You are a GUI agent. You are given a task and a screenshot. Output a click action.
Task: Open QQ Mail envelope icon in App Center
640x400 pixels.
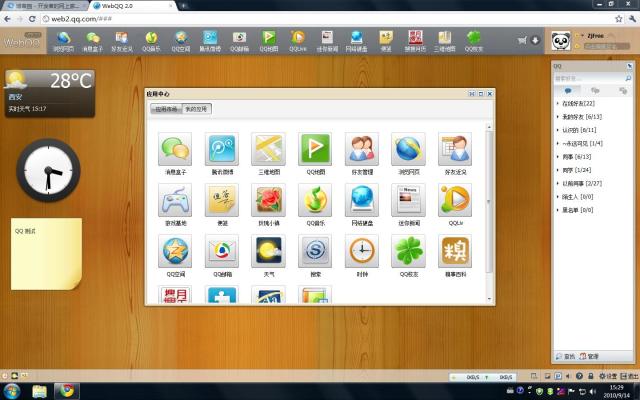click(x=222, y=251)
